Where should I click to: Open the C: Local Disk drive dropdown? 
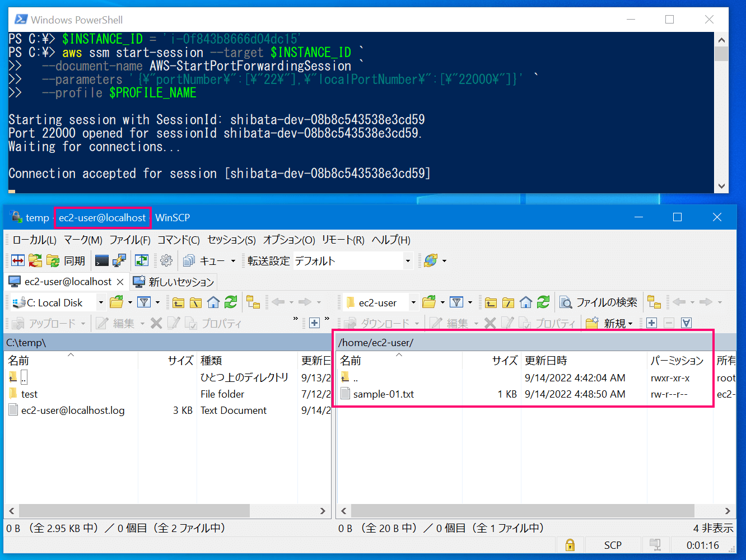pos(101,302)
